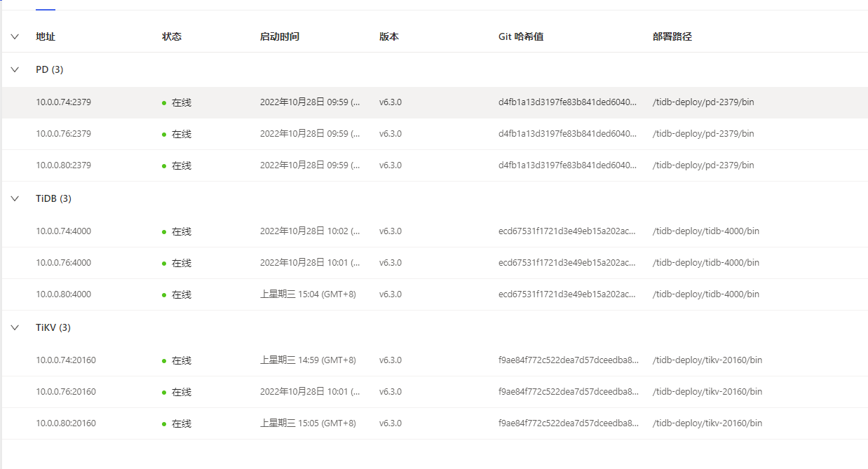This screenshot has height=469, width=868.
Task: Click path /tidb-deploy/tidb-4000/bin of 10.0.0.80:4000
Action: point(706,294)
